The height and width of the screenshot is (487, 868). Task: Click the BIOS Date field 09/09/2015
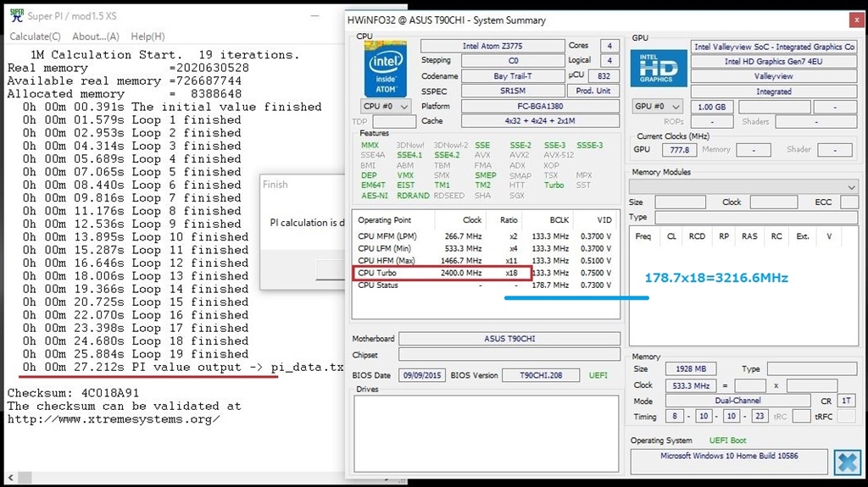pyautogui.click(x=422, y=375)
